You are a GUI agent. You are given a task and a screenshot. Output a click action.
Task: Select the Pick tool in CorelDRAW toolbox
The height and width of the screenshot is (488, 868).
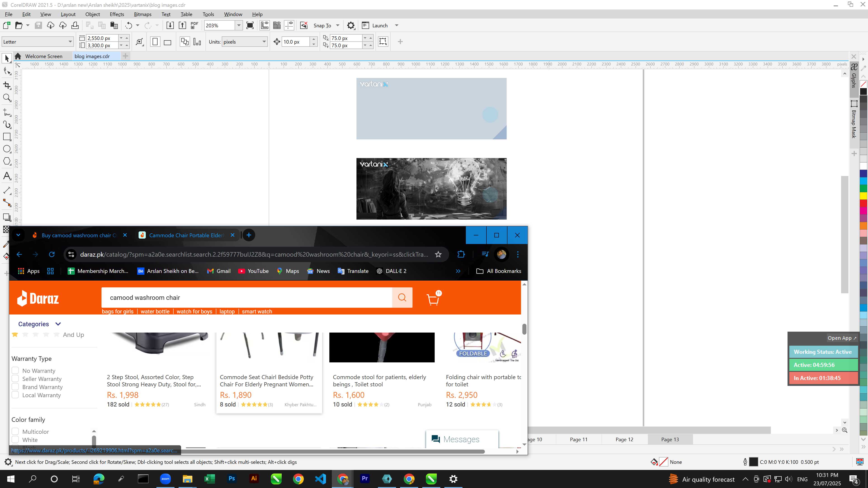coord(7,58)
